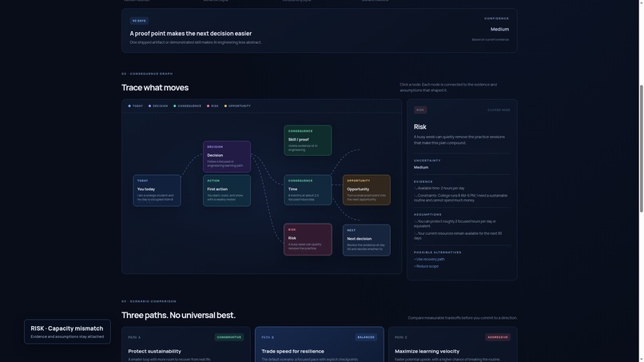Click the BALANCED badge on Path B

366,337
